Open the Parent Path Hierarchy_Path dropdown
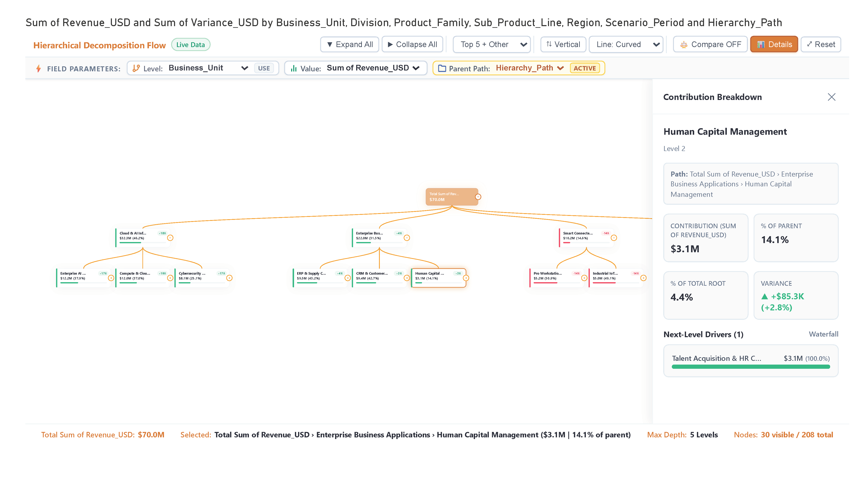This screenshot has width=868, height=502. click(x=530, y=68)
